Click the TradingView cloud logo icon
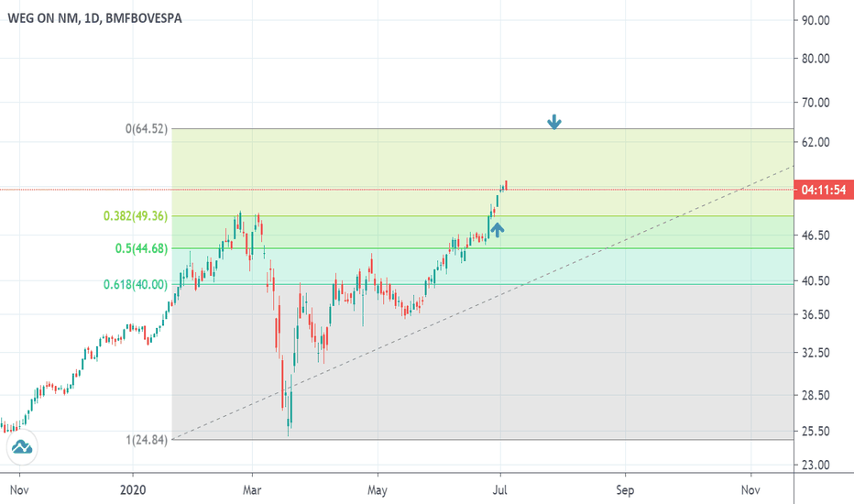 [x=22, y=447]
